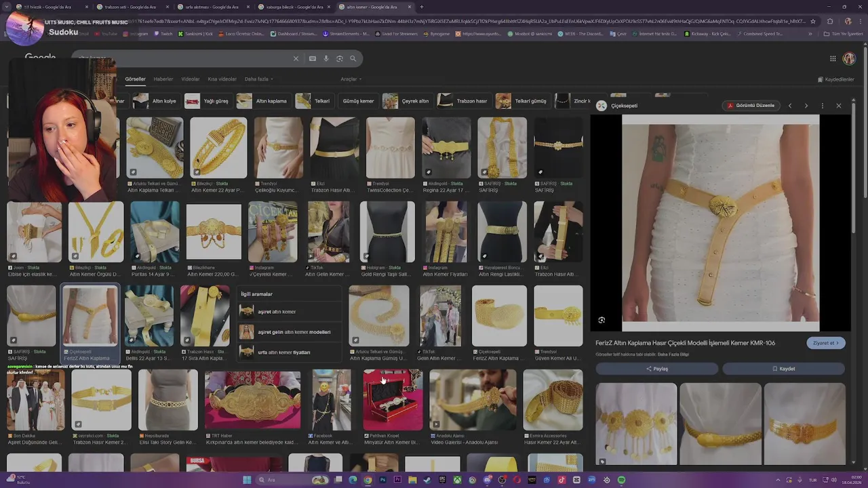Switch to the Haberler tab
The image size is (868, 488).
163,79
